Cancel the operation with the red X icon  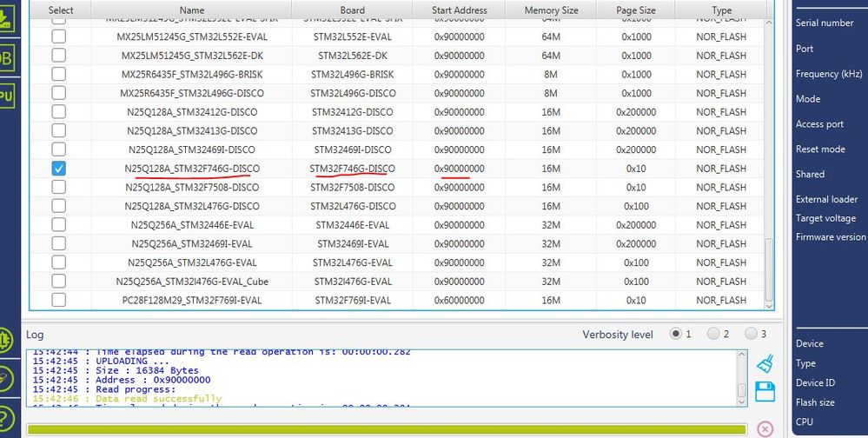(x=765, y=428)
